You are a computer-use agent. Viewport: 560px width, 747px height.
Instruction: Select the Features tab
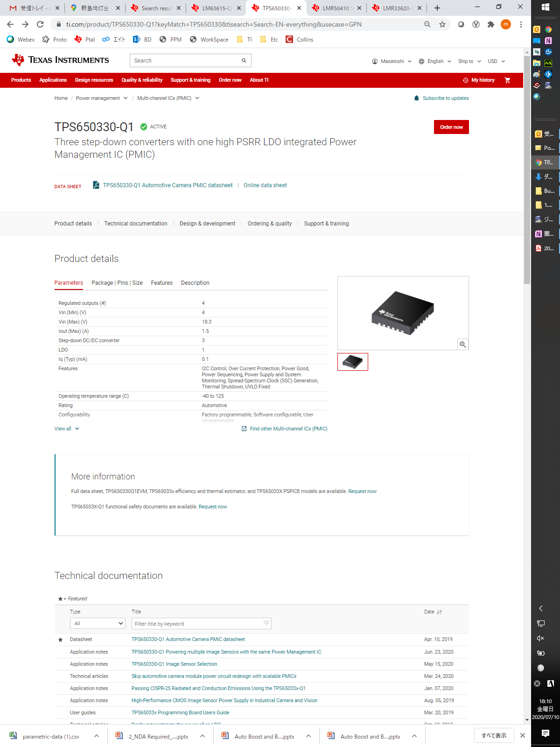point(162,283)
